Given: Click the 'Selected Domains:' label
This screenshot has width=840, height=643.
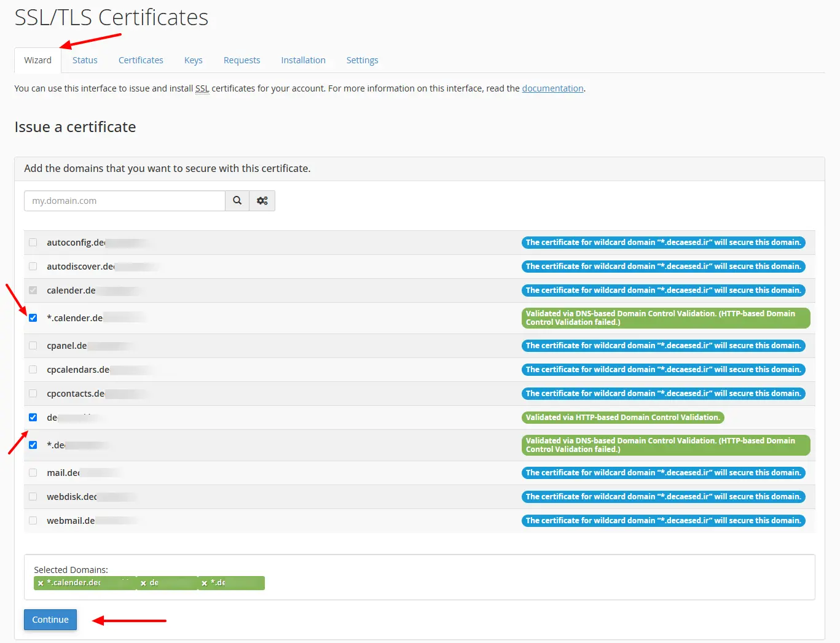Looking at the screenshot, I should (x=71, y=570).
